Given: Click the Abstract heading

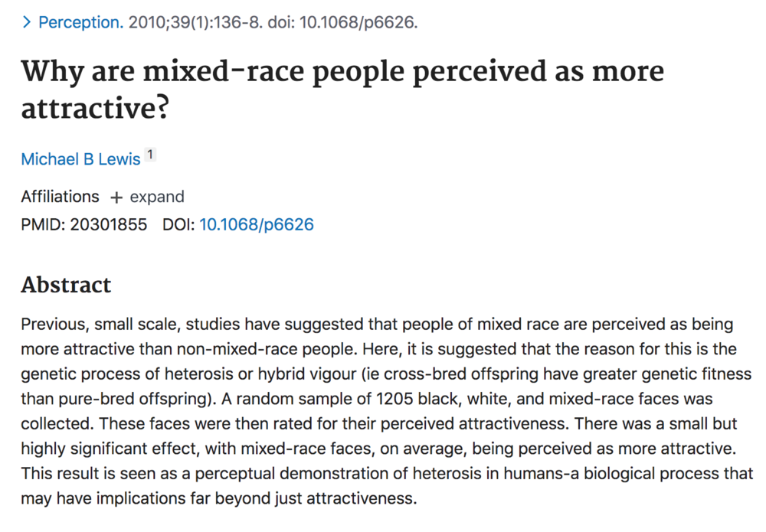Looking at the screenshot, I should coord(66,285).
